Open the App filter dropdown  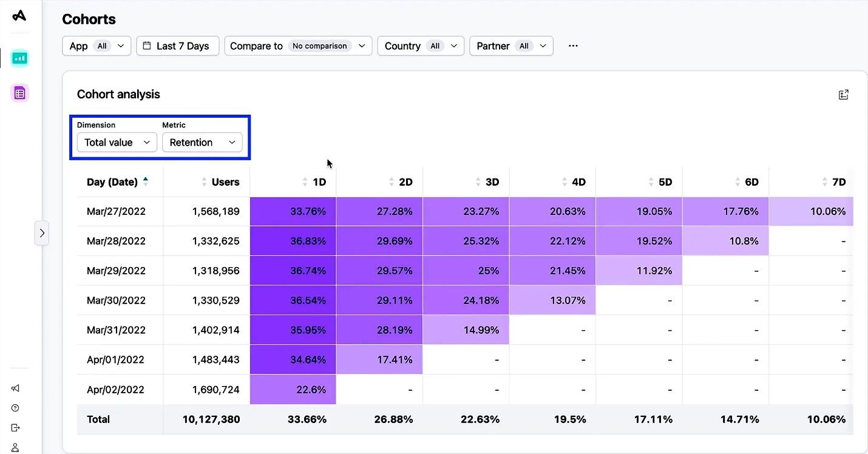point(97,46)
